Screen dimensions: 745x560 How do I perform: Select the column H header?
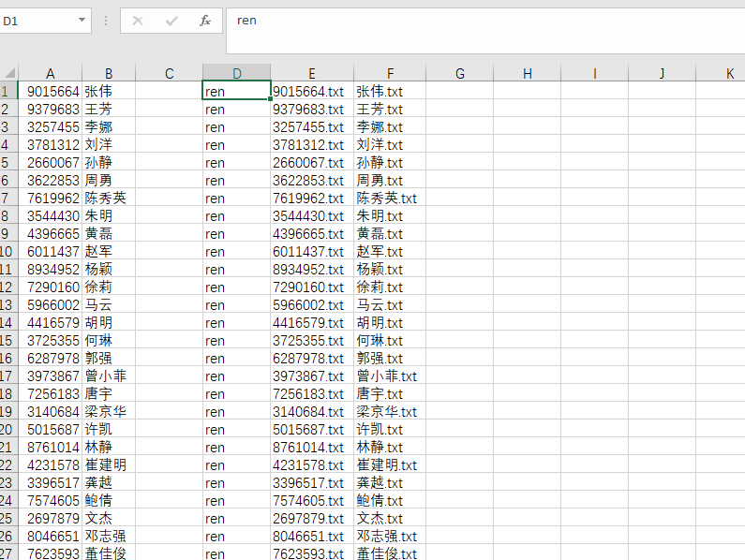click(527, 73)
